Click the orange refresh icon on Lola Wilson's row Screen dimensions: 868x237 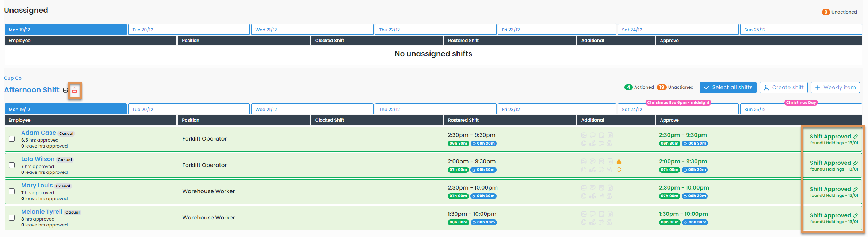[619, 169]
